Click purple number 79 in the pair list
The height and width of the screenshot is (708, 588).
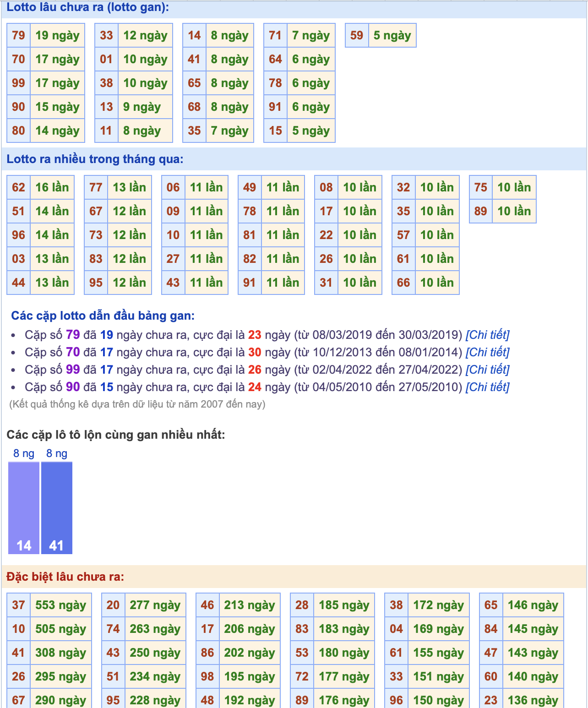tap(73, 335)
